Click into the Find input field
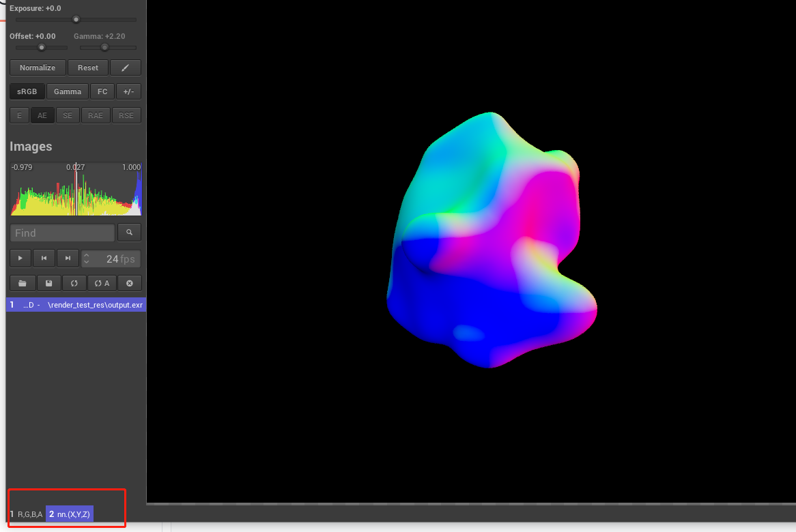 pos(62,233)
